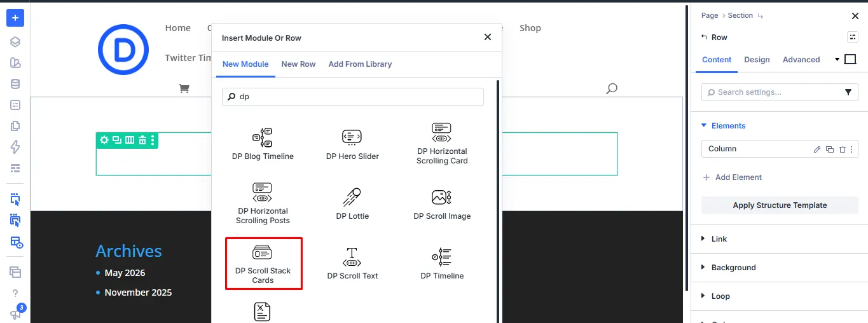This screenshot has height=323, width=868.
Task: Insert the DP Hero Slider module
Action: click(x=352, y=144)
